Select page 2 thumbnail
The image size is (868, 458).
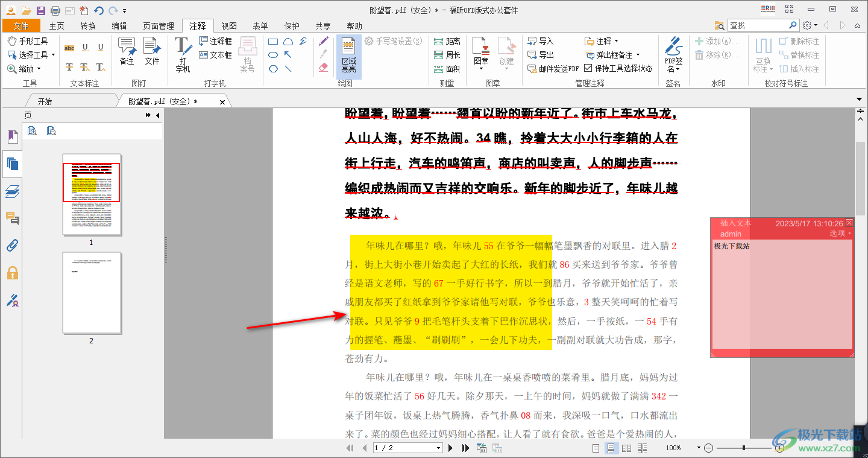click(x=92, y=293)
